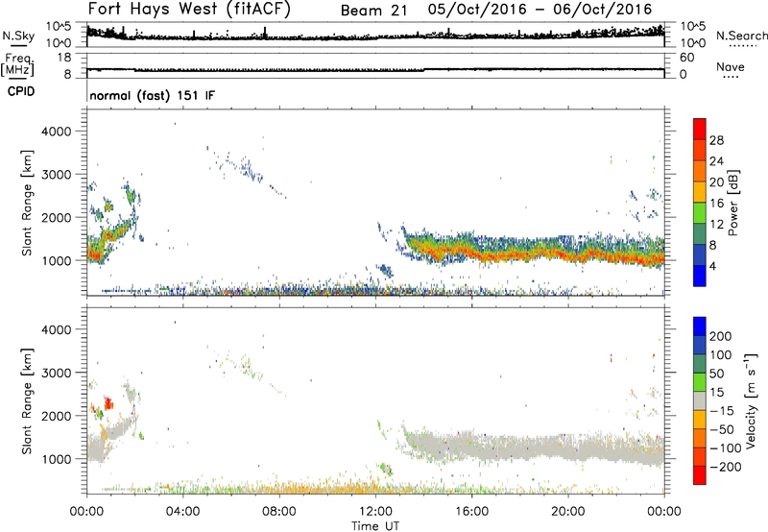Click the '16' power colorbar tick label
The height and width of the screenshot is (532, 768).
716,204
